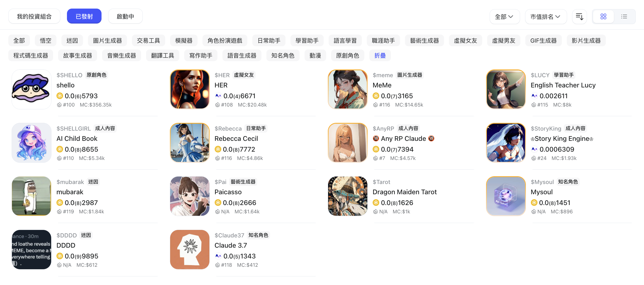Filter by 迷因 category tag
The height and width of the screenshot is (285, 644).
tap(72, 41)
